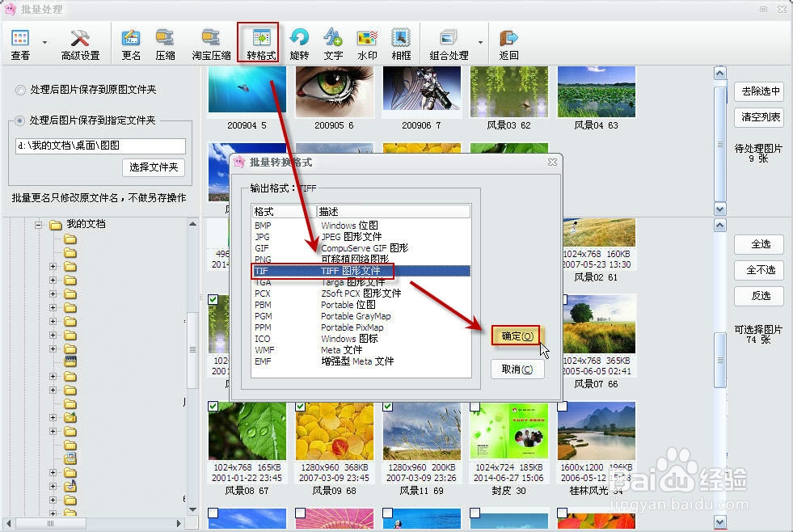
Task: Click the 取消(C) cancel button
Action: pyautogui.click(x=517, y=369)
